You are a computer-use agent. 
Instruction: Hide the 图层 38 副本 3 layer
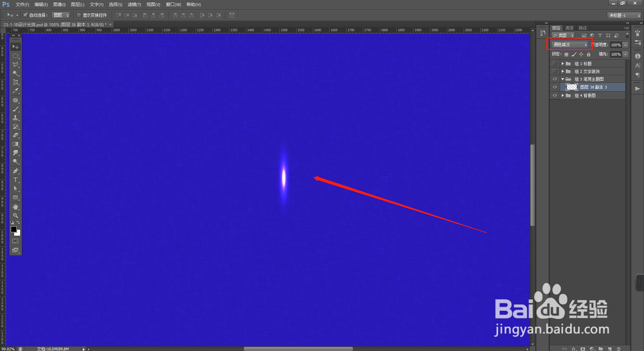click(x=555, y=87)
